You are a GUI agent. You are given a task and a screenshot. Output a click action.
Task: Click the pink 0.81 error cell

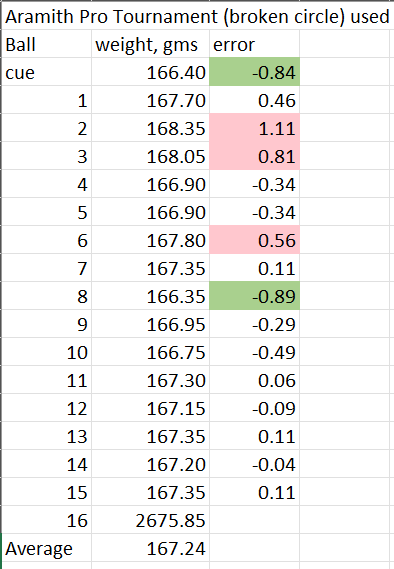(x=254, y=156)
